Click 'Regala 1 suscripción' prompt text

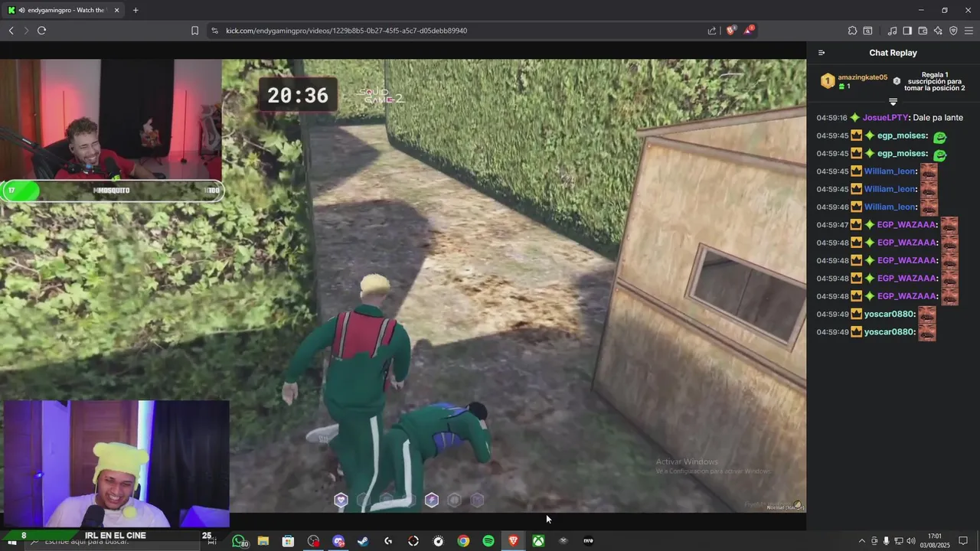(934, 81)
